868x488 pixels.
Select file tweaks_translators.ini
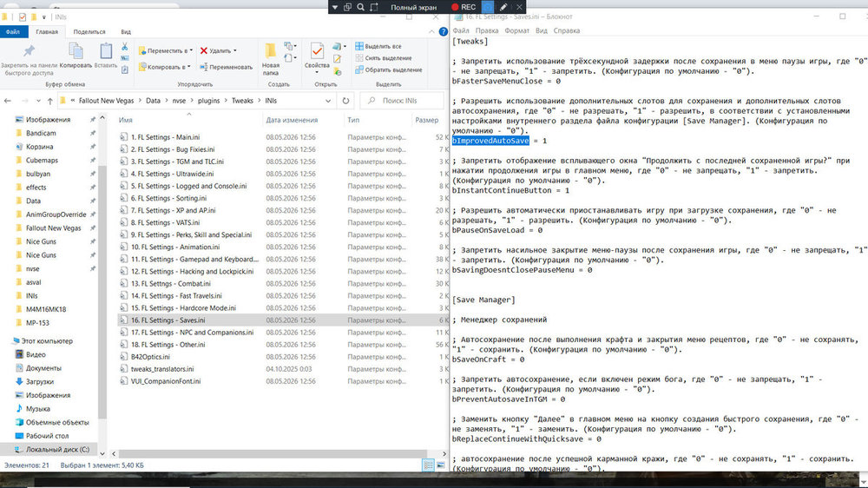pyautogui.click(x=162, y=369)
